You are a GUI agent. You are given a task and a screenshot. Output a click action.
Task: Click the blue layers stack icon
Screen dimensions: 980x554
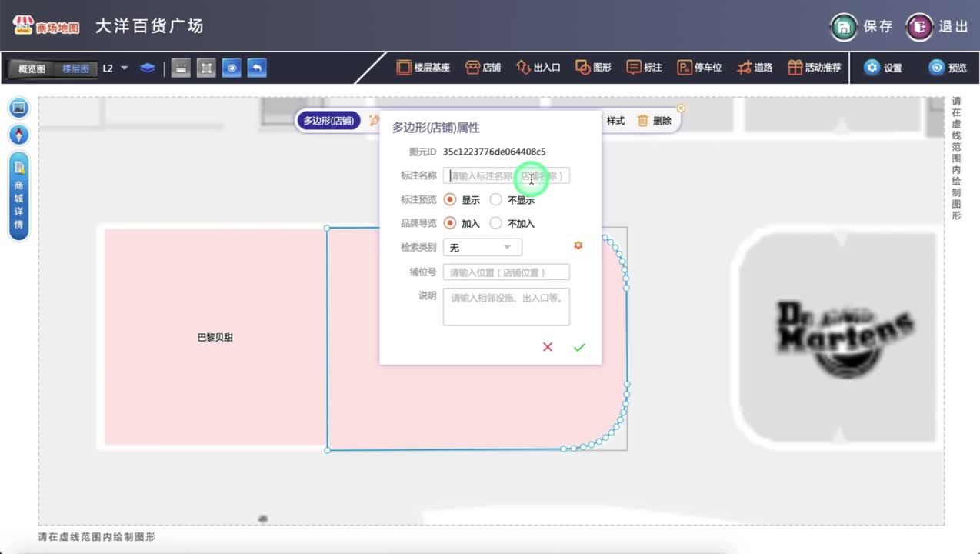coord(148,68)
